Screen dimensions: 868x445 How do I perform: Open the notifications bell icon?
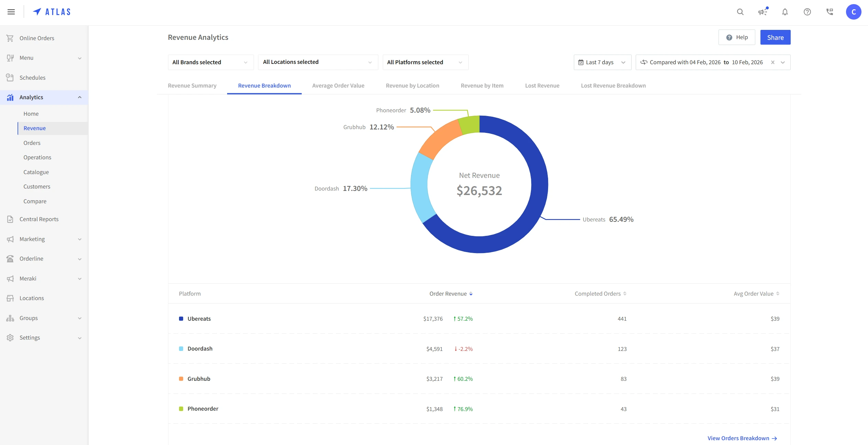[785, 12]
